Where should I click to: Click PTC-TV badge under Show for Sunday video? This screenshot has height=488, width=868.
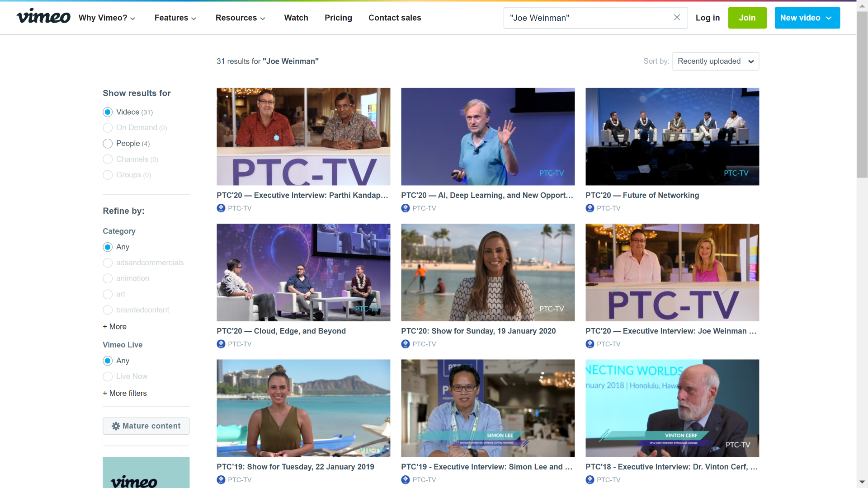(406, 344)
